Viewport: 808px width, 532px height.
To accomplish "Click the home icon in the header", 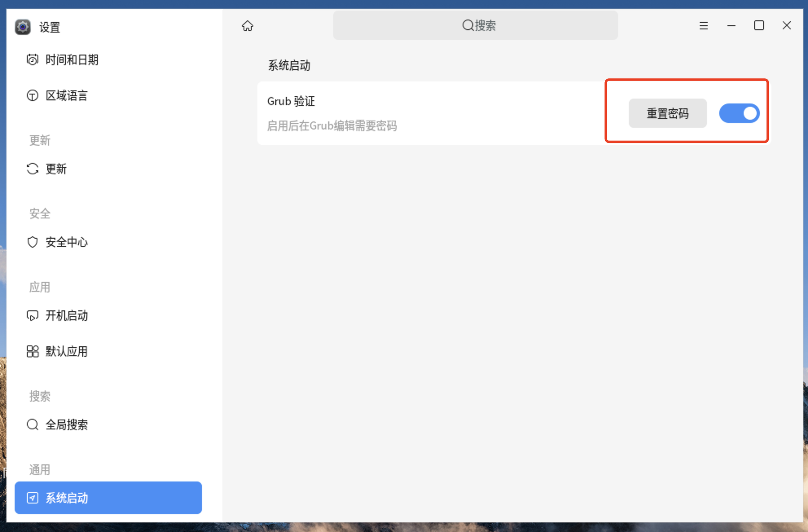I will (247, 26).
